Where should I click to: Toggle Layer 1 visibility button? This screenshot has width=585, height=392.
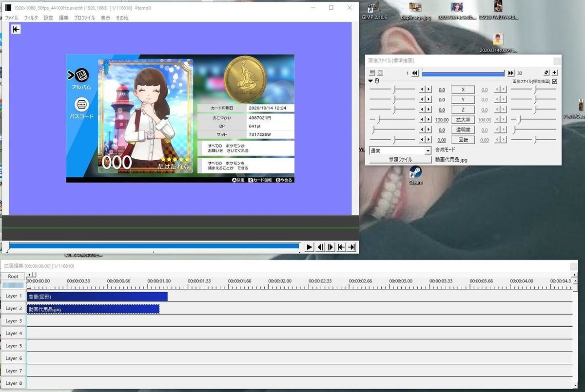[14, 296]
